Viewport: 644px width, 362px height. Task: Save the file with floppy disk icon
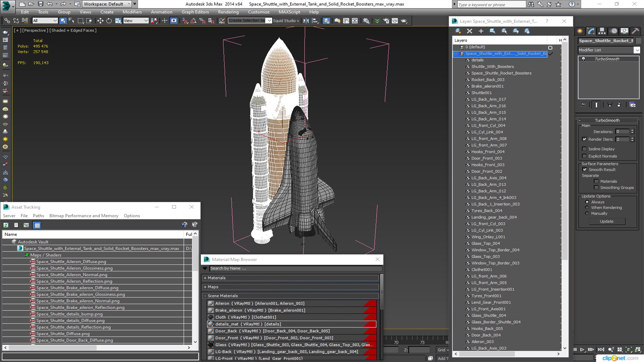point(41,4)
